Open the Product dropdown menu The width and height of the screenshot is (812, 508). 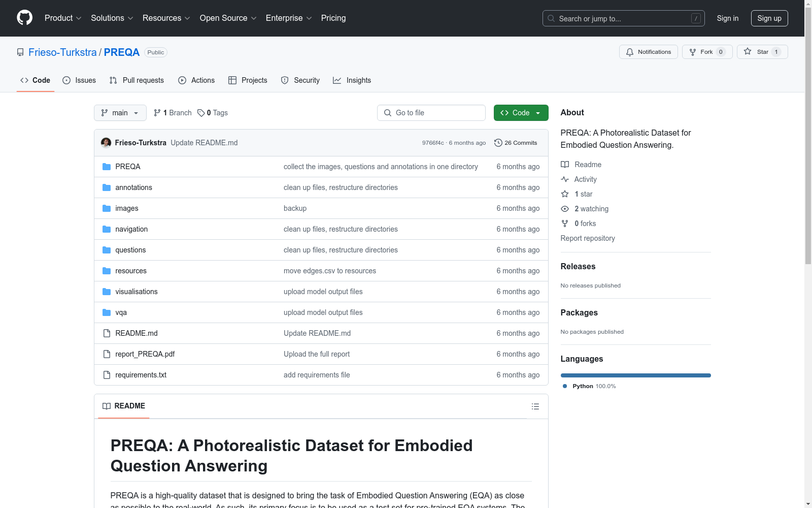[x=63, y=18]
